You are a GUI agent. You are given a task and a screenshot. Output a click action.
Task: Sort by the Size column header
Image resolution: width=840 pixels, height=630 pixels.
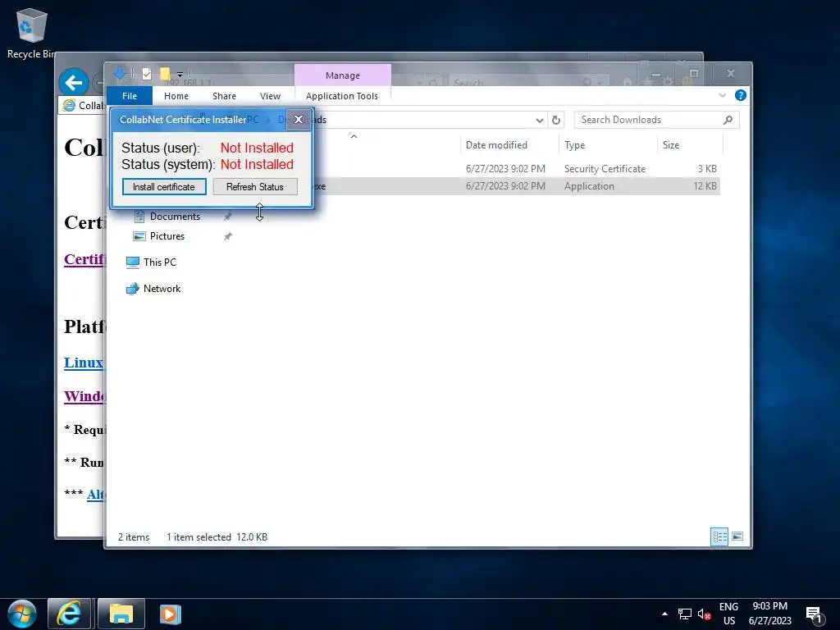pyautogui.click(x=671, y=145)
